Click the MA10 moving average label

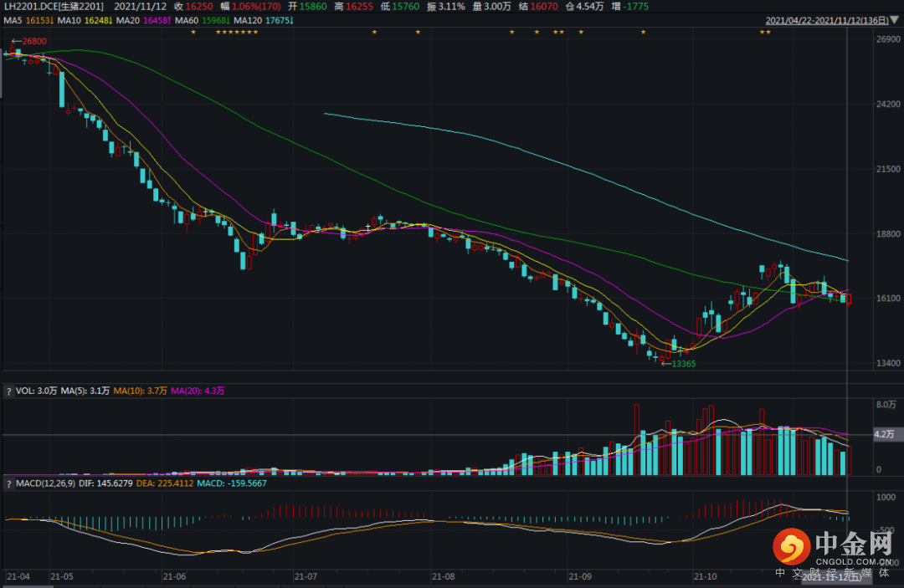pos(84,19)
